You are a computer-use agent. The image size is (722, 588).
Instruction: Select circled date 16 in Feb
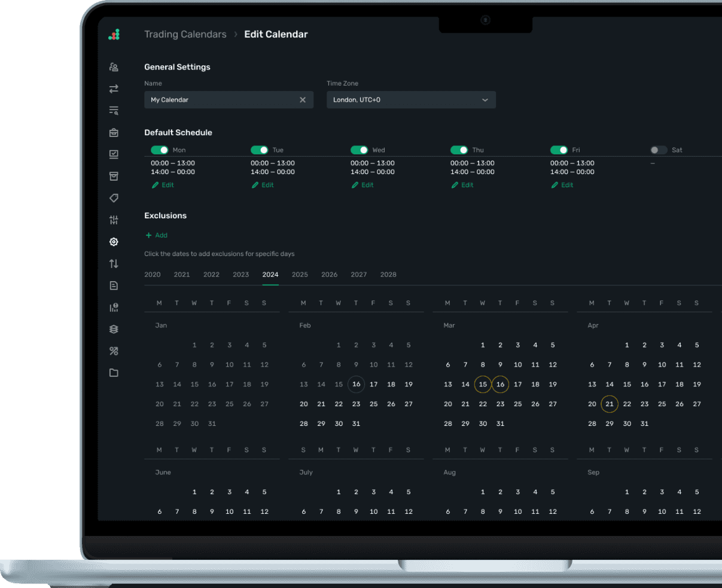pyautogui.click(x=356, y=385)
